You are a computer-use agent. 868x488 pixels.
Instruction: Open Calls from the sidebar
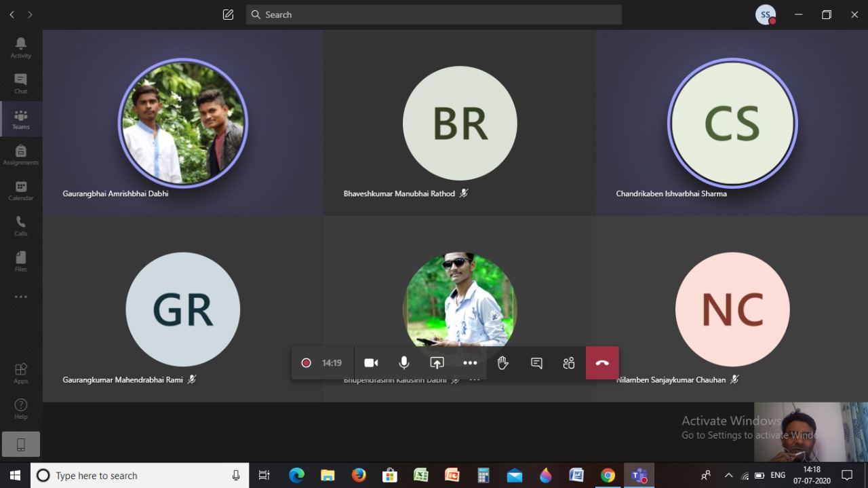20,226
